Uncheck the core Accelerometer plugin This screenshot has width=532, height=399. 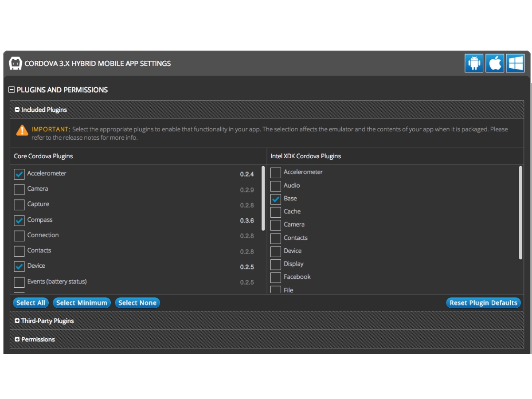click(x=20, y=174)
